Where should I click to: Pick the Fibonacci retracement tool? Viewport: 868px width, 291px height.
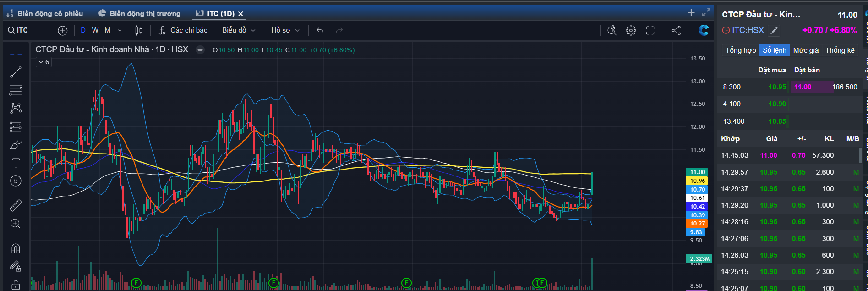(16, 90)
